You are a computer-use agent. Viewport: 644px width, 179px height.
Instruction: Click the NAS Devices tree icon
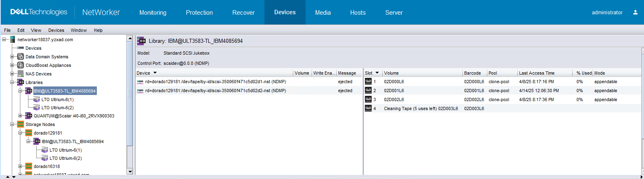(21, 74)
